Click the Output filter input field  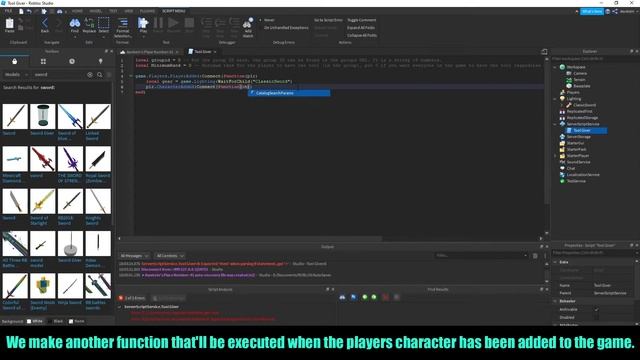pyautogui.click(x=481, y=256)
